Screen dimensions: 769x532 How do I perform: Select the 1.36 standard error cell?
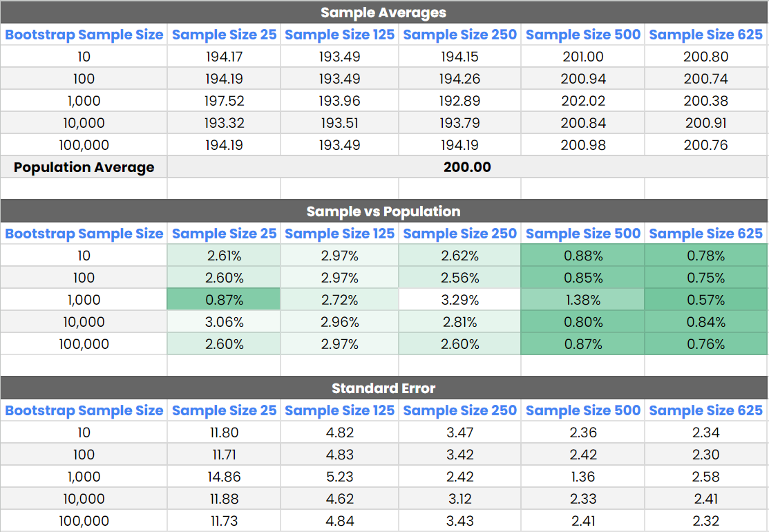[x=583, y=477]
